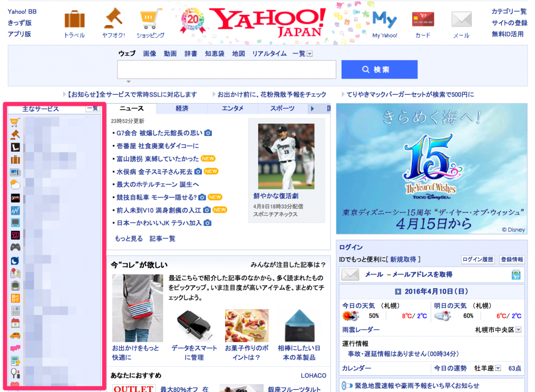
Task: Open Tokyo DisneySea 15th anniversary banner
Action: 432,169
